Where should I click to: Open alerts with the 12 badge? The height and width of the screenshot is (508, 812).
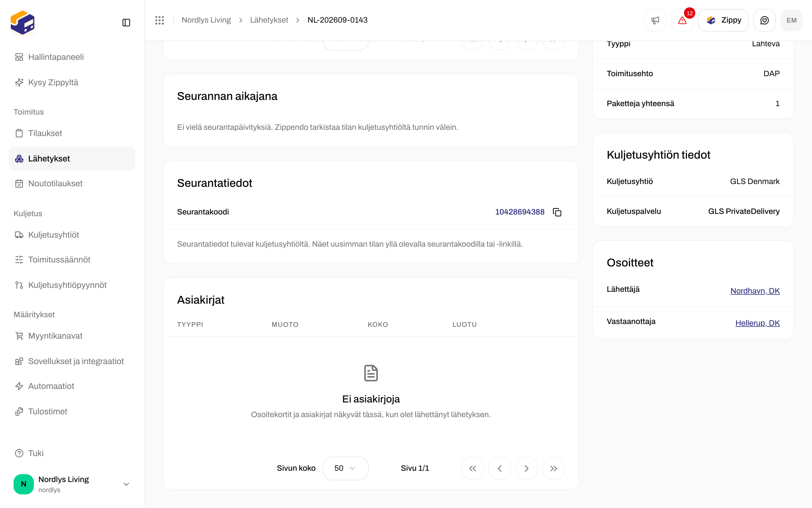coord(682,20)
